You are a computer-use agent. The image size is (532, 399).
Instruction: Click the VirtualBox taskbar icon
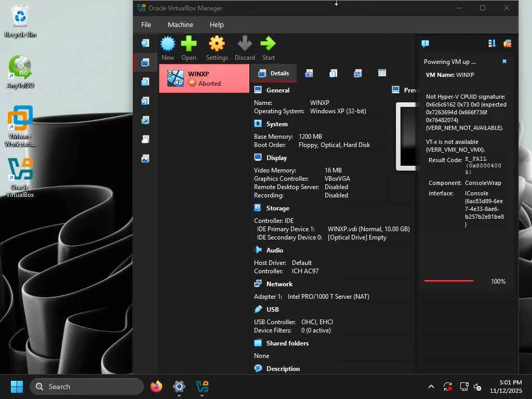(202, 387)
